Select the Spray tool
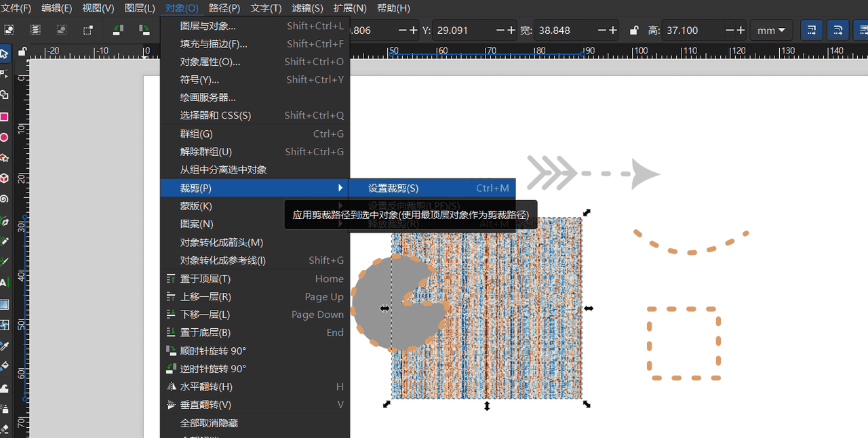 (x=4, y=408)
